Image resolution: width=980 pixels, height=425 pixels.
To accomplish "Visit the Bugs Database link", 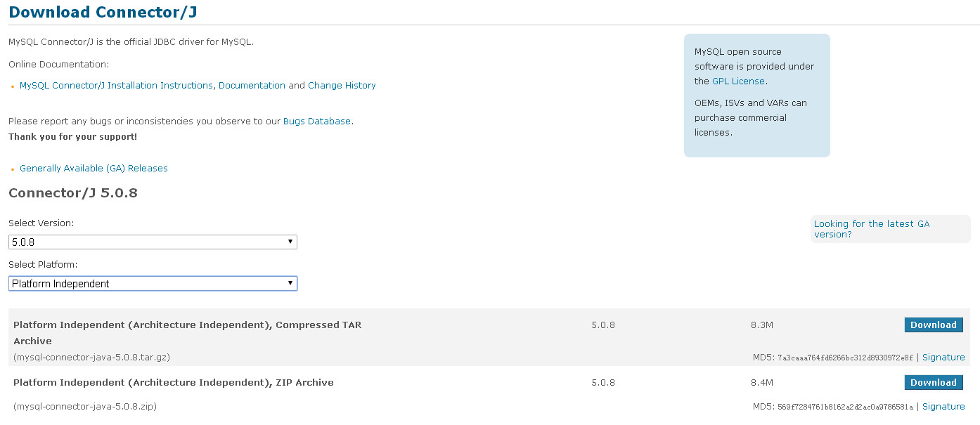I will pos(316,122).
